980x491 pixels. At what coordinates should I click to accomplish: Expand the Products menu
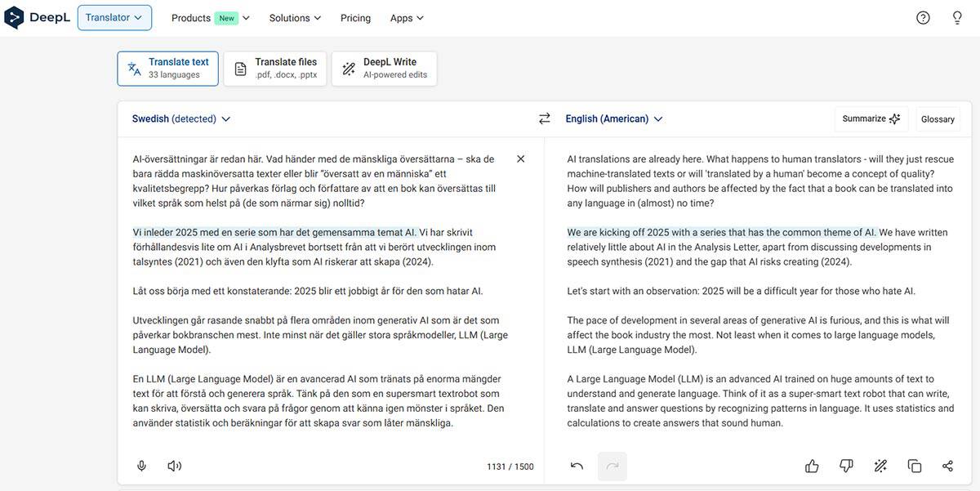210,18
